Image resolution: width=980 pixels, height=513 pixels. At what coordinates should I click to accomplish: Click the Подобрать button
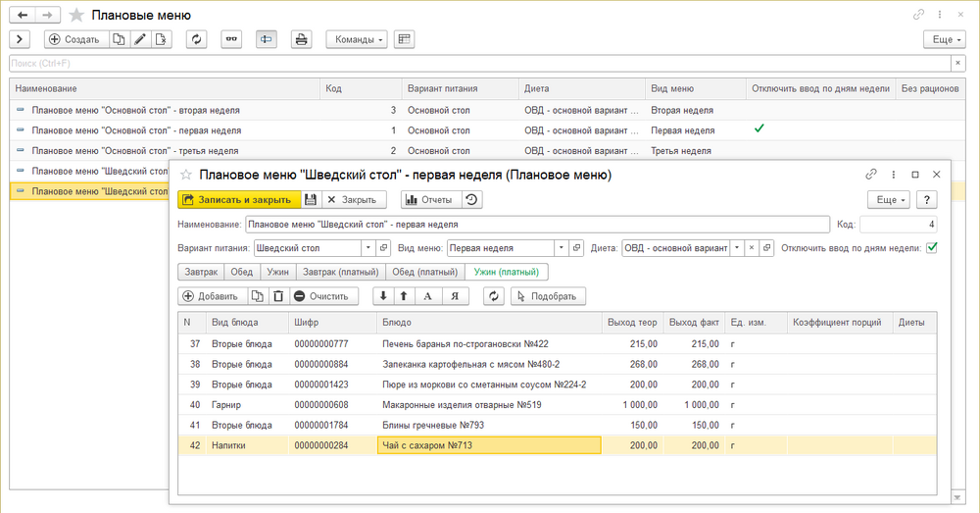(x=549, y=296)
